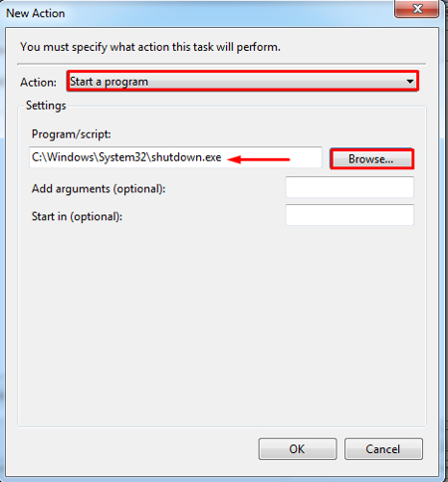The image size is (448, 482).
Task: Click the Add arguments (optional) label
Action: click(99, 189)
